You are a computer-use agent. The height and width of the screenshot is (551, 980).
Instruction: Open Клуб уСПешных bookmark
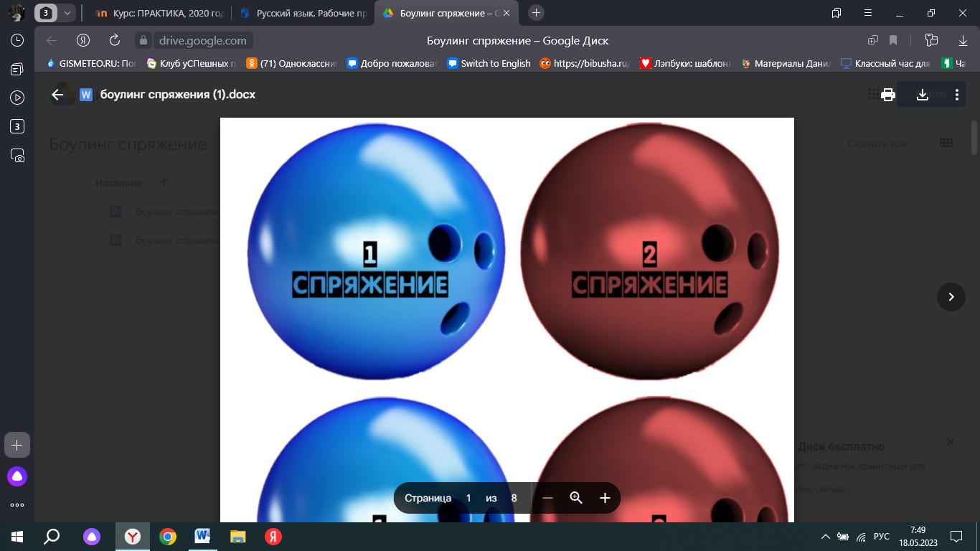pos(192,63)
